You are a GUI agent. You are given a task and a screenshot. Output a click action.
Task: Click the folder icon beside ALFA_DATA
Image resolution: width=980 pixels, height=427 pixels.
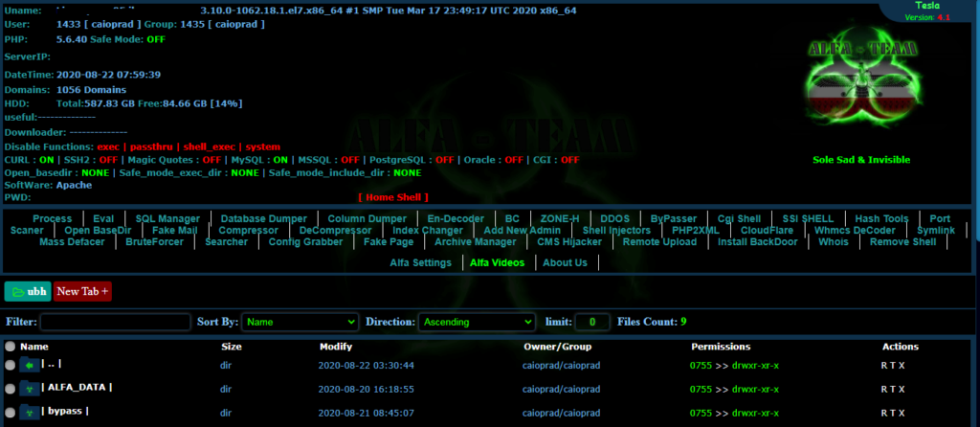click(29, 389)
